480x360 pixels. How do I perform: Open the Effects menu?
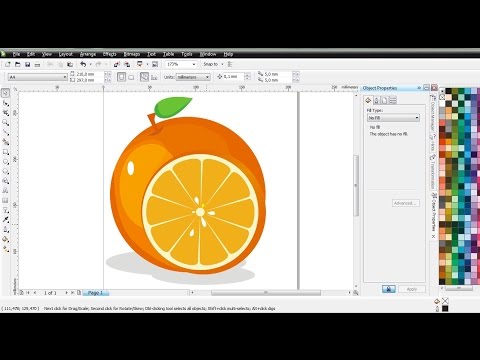click(110, 54)
